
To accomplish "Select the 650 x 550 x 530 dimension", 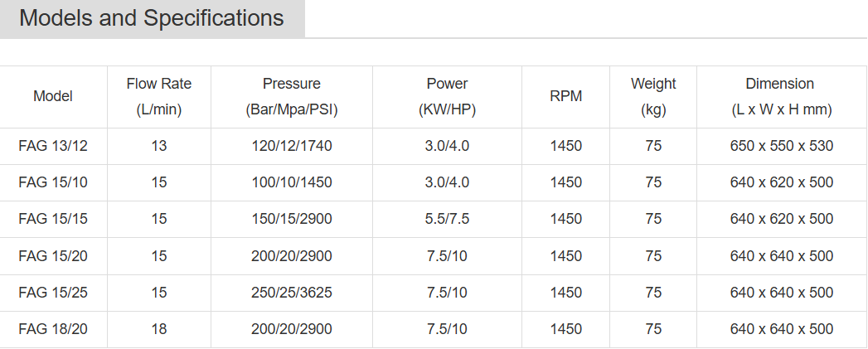I will click(x=782, y=146).
